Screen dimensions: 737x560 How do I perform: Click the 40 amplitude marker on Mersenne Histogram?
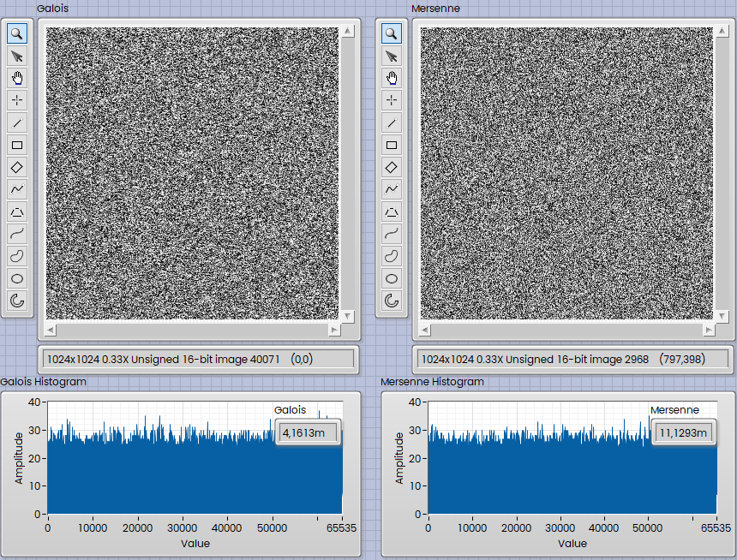pyautogui.click(x=415, y=402)
